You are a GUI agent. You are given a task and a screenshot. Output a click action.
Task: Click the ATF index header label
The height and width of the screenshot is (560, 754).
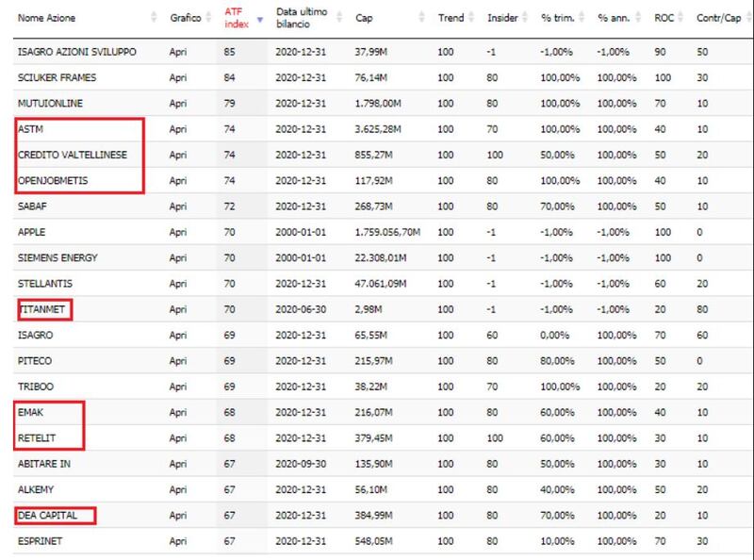[x=237, y=18]
